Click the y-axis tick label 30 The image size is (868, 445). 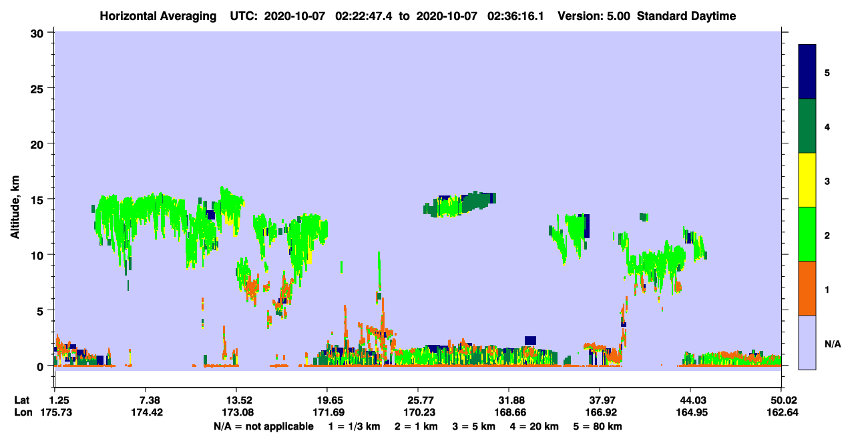(x=39, y=33)
